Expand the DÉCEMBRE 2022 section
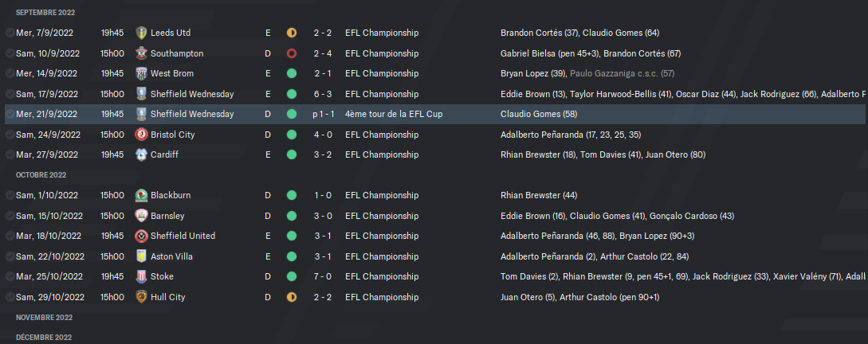 tap(44, 338)
